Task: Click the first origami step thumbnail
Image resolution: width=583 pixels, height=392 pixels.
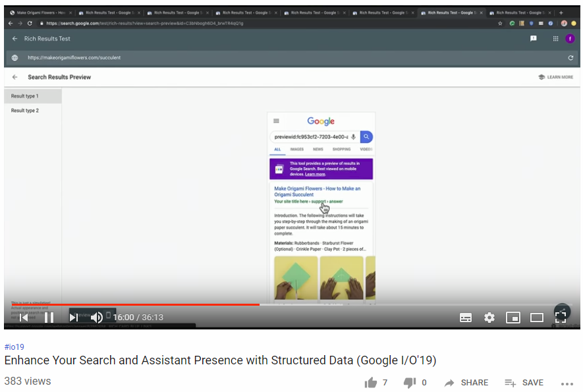Action: coord(296,278)
